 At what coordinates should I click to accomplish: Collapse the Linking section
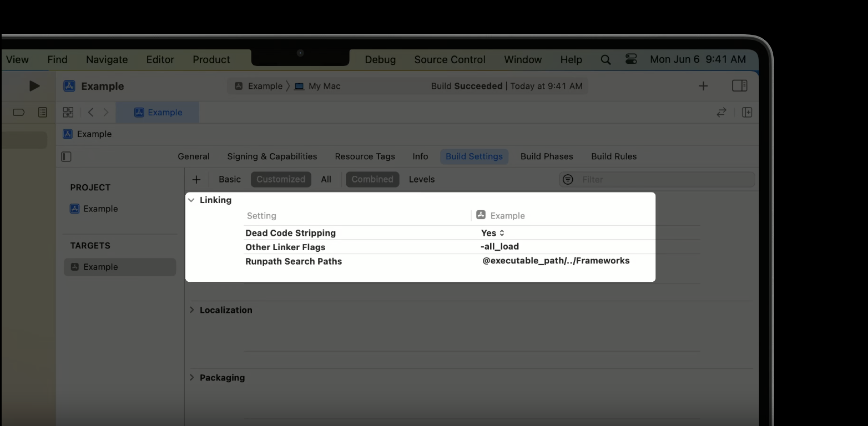[x=191, y=200]
